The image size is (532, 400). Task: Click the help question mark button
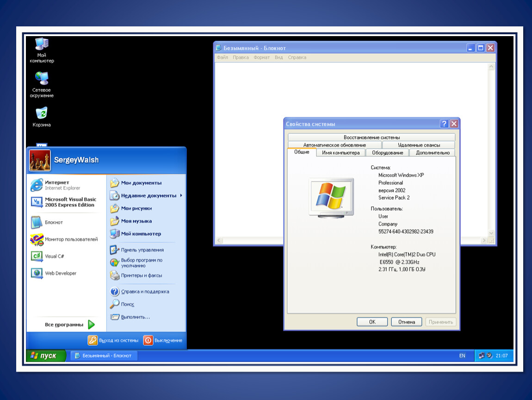click(x=444, y=124)
